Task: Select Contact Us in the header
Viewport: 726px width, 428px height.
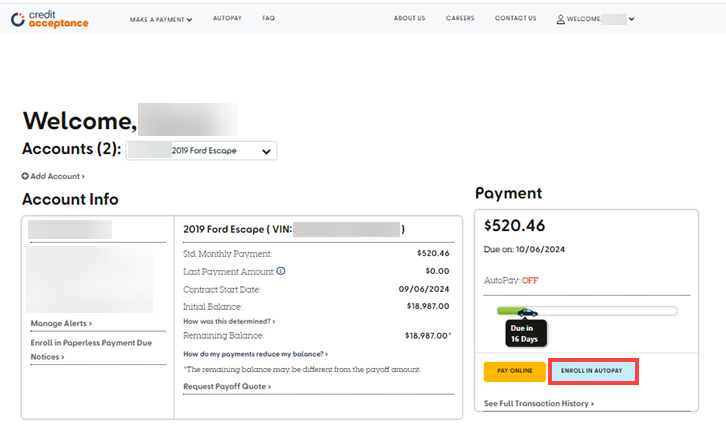Action: [515, 19]
